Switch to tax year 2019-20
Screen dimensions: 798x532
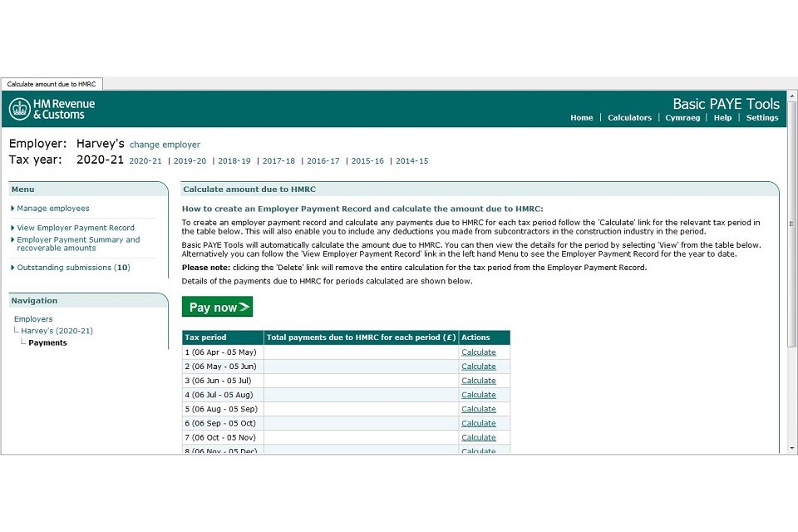click(190, 161)
